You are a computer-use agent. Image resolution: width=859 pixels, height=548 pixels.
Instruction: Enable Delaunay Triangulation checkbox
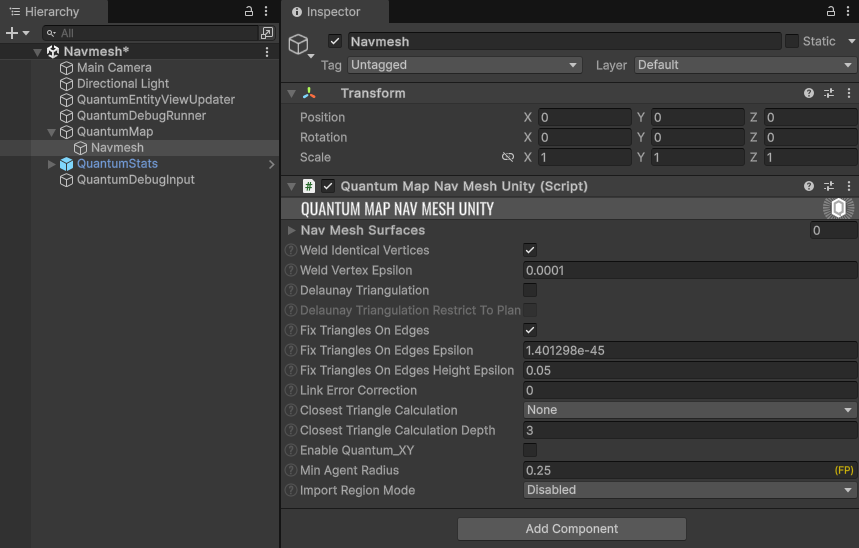(x=530, y=290)
